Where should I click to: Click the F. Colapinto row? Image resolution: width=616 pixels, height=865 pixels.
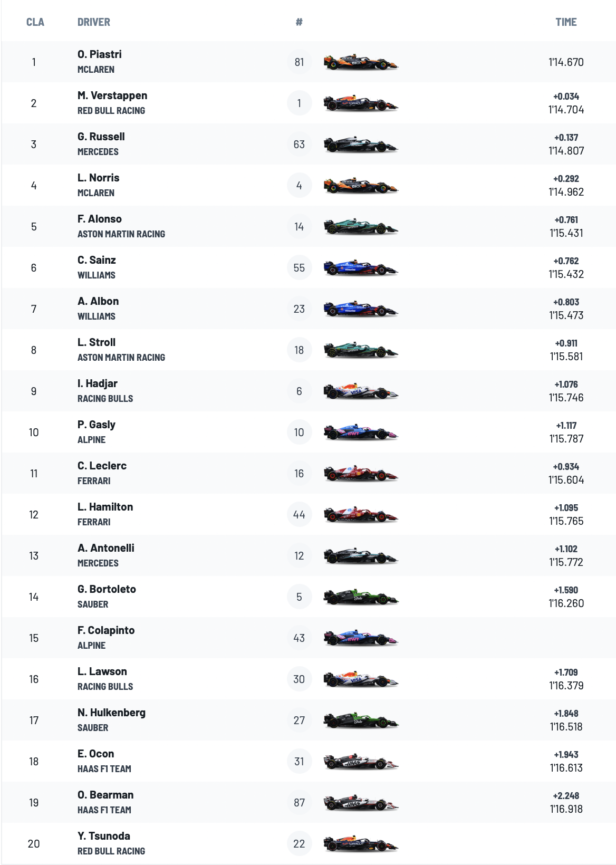(309, 638)
